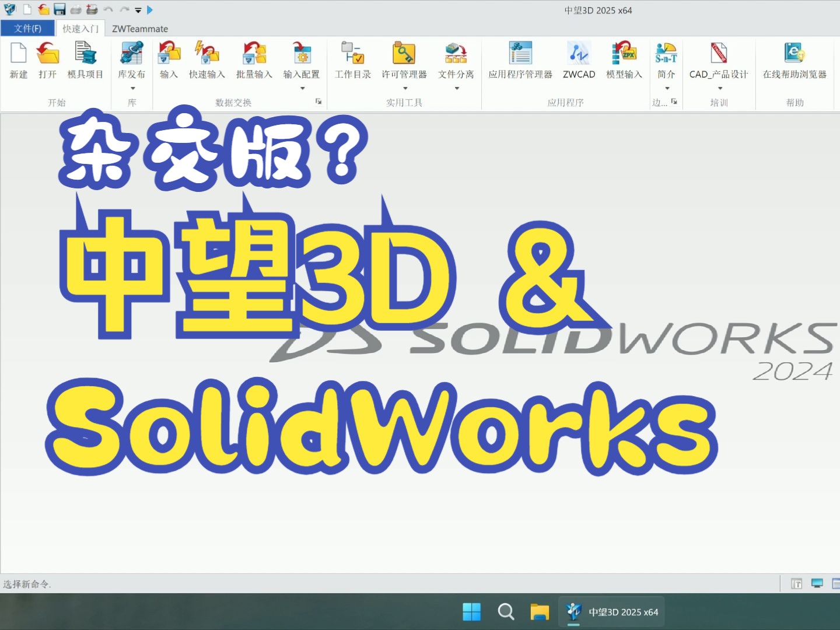
Task: Expand the 文件分离 dropdown arrow
Action: [457, 88]
